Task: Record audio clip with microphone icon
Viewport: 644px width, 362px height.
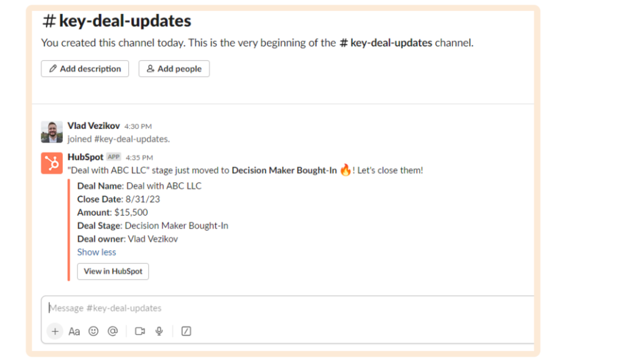Action: (159, 331)
